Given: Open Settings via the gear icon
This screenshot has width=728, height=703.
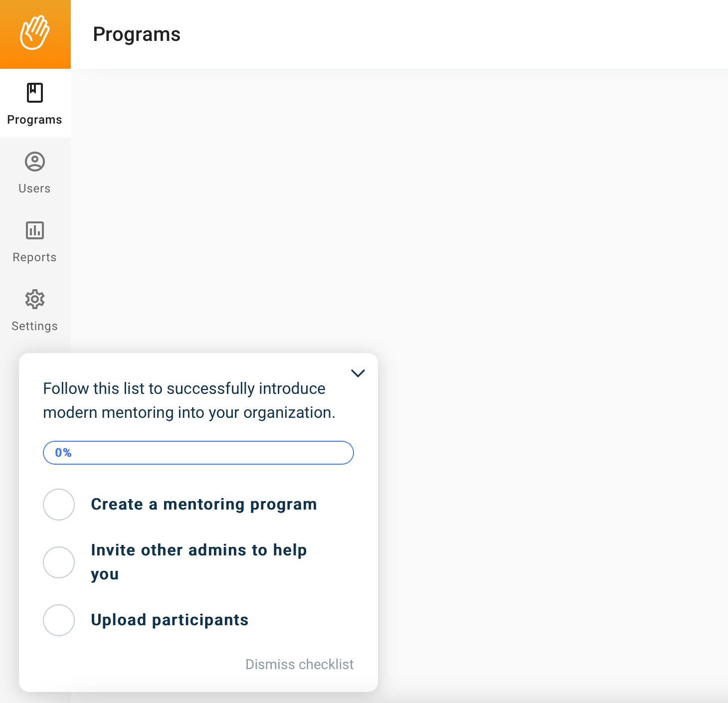Looking at the screenshot, I should [35, 299].
